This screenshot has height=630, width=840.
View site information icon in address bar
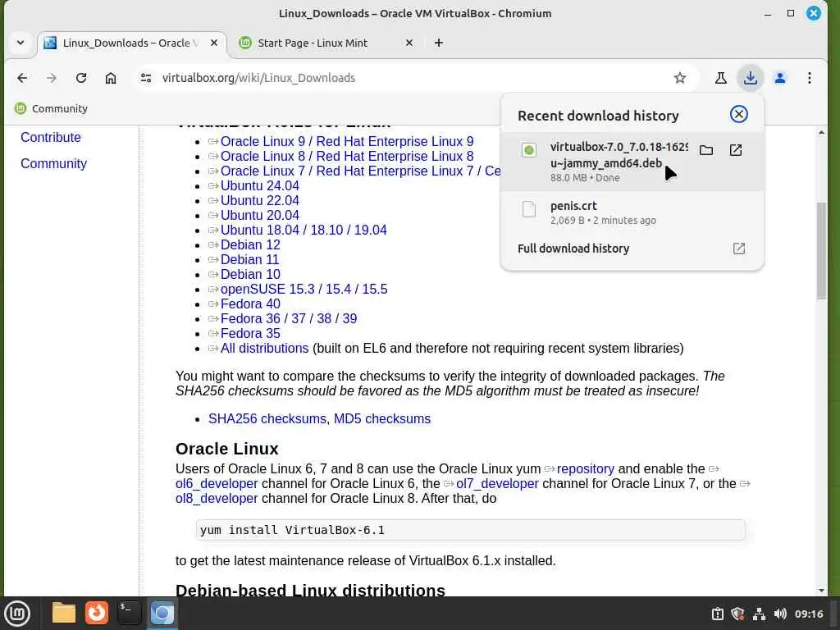pyautogui.click(x=146, y=78)
